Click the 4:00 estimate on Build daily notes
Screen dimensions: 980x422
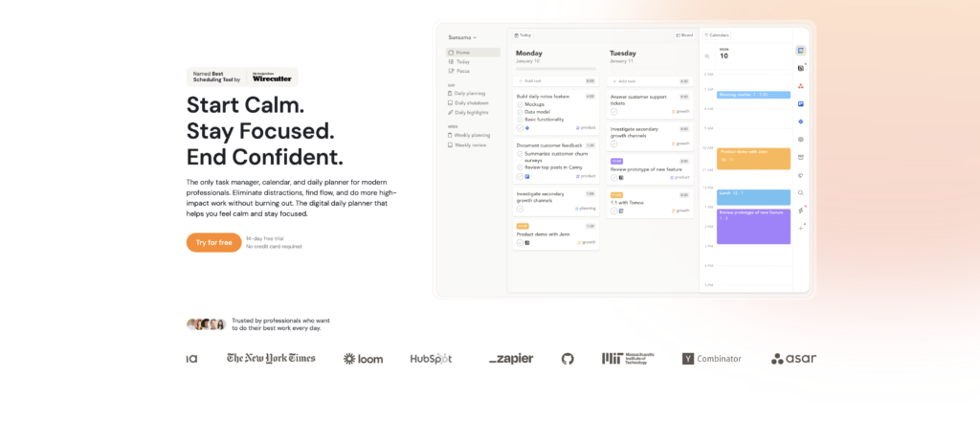tap(590, 97)
